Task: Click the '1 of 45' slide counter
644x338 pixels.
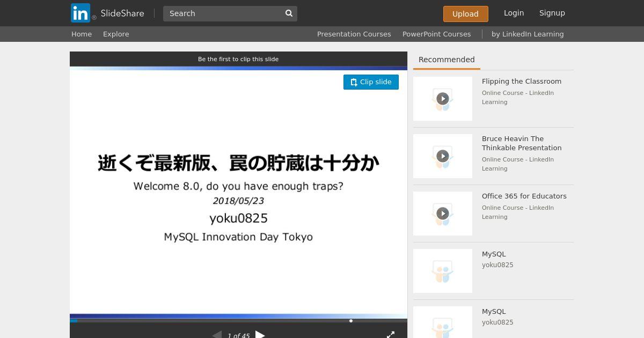Action: (238, 335)
